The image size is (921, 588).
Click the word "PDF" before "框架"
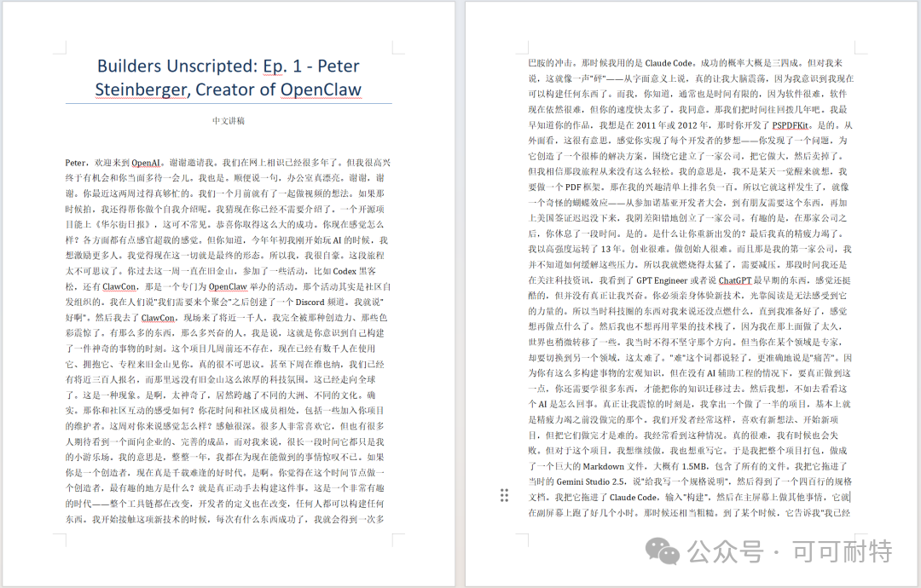573,187
